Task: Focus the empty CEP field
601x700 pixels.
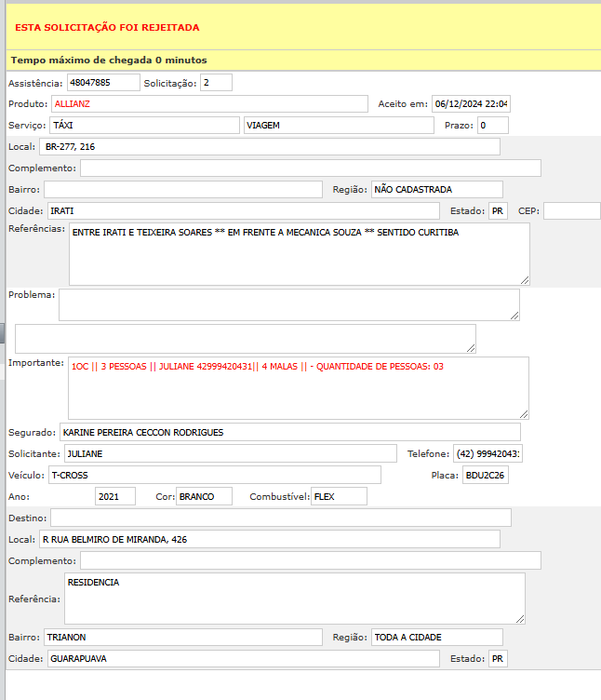Action: (571, 210)
